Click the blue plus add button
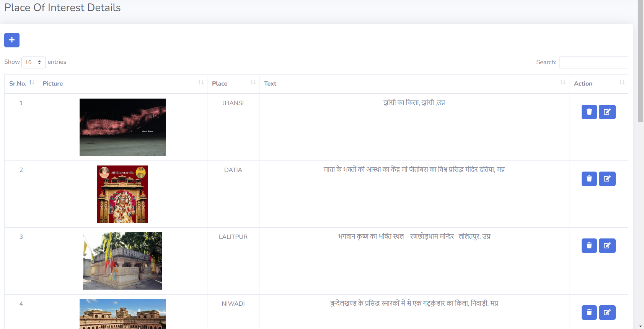The width and height of the screenshot is (644, 329). (12, 40)
